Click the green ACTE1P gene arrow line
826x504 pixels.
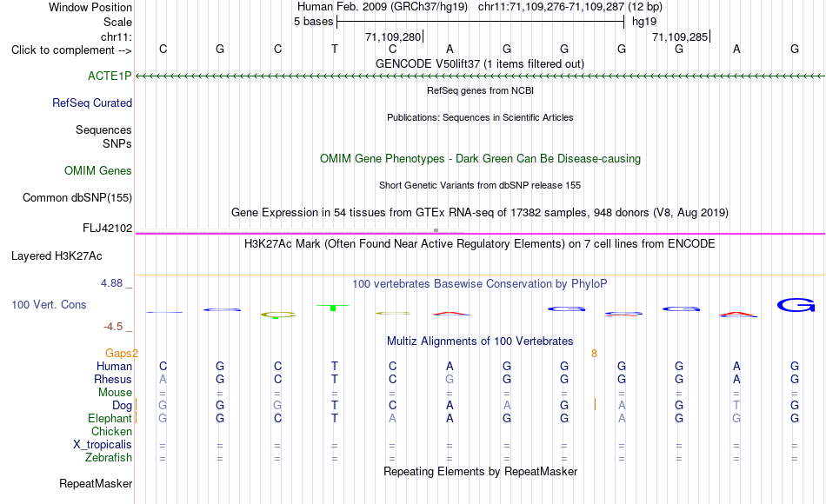click(x=480, y=76)
